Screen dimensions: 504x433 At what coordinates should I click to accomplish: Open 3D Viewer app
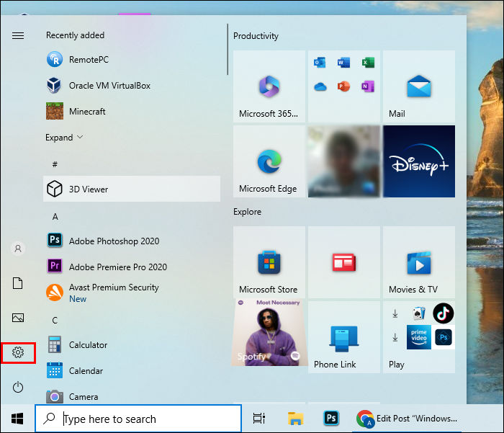tap(132, 189)
